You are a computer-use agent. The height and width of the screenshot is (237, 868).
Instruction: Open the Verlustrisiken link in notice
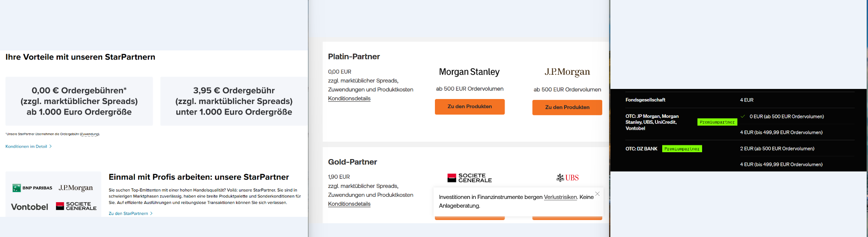coord(560,197)
